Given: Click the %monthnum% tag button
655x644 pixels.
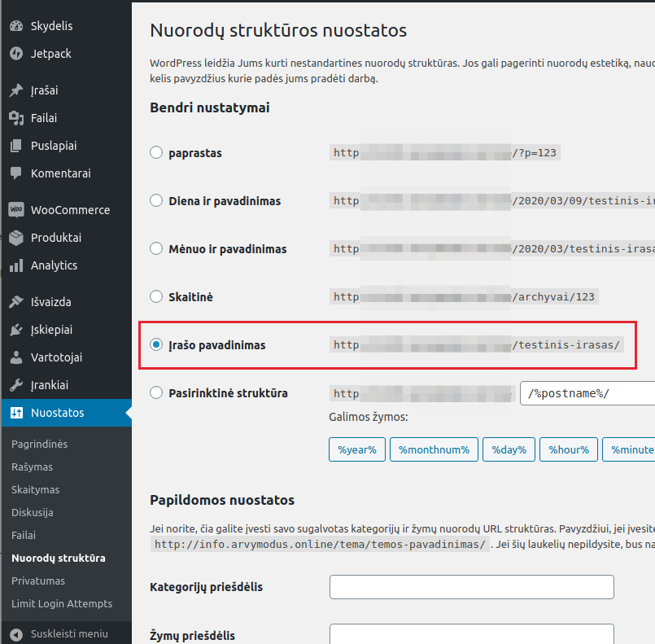Looking at the screenshot, I should 433,449.
